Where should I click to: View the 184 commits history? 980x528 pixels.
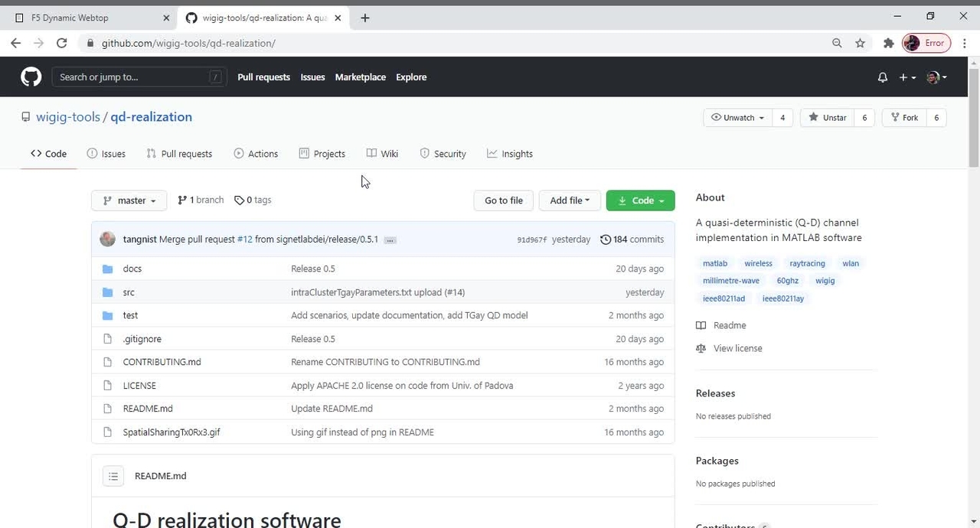[632, 240]
